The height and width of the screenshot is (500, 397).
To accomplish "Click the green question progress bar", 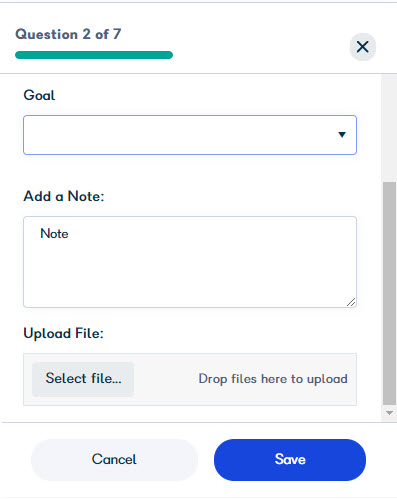I will [x=94, y=55].
